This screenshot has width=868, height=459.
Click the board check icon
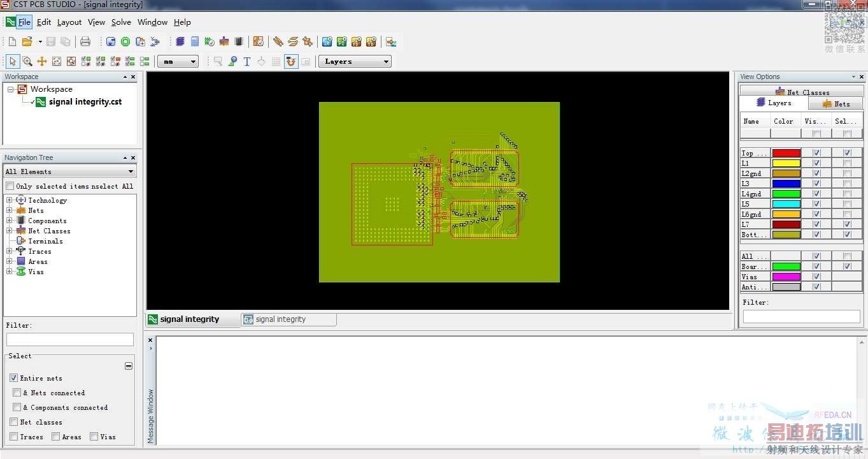click(x=258, y=42)
